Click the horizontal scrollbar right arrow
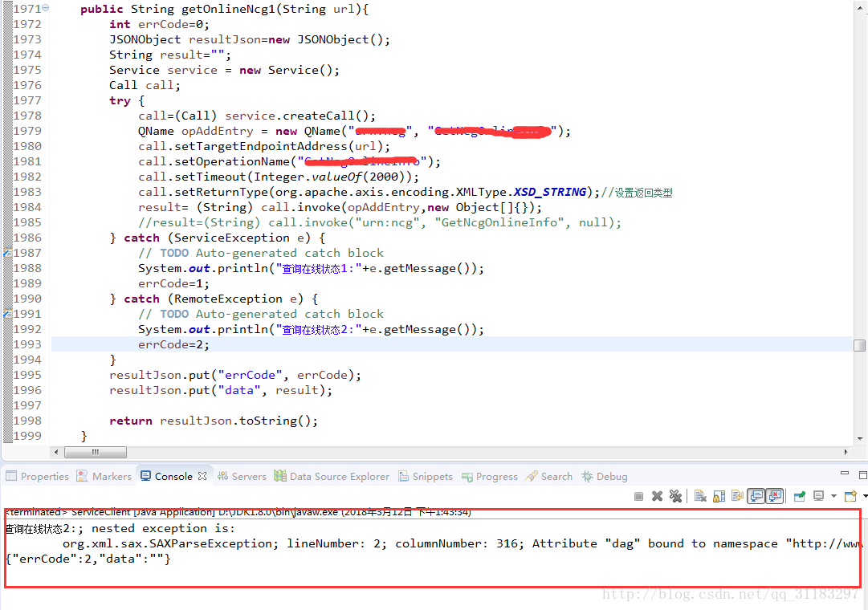 (x=846, y=452)
